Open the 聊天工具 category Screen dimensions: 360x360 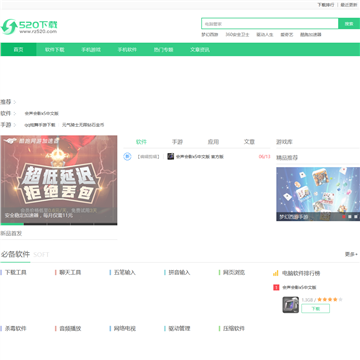click(70, 273)
